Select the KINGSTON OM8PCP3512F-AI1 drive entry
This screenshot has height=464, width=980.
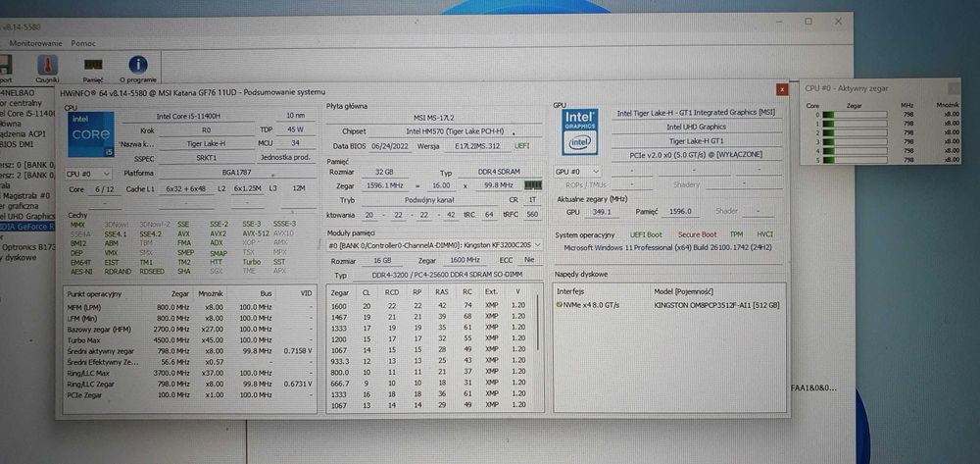(716, 305)
